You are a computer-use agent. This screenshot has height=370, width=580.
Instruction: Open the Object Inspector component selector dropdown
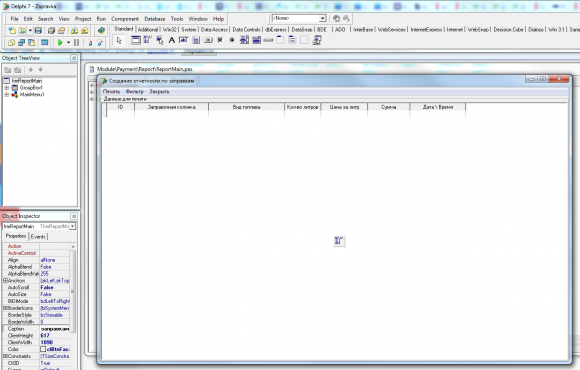coord(72,226)
